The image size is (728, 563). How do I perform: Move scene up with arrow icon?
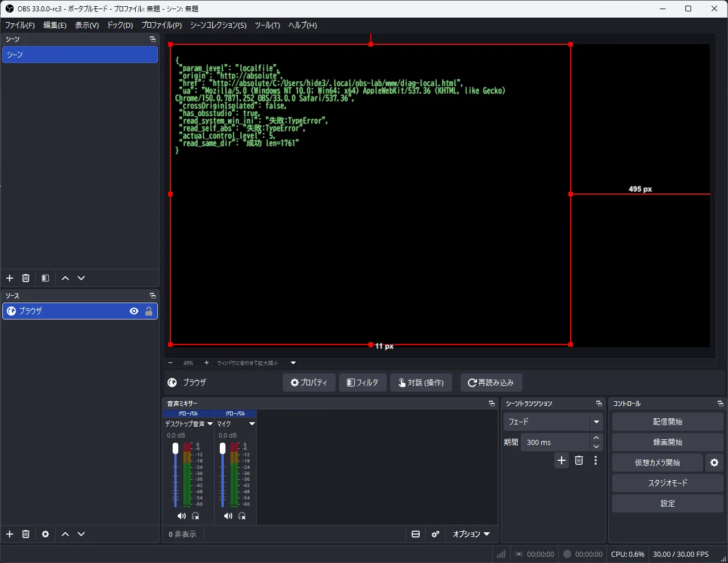pos(65,278)
